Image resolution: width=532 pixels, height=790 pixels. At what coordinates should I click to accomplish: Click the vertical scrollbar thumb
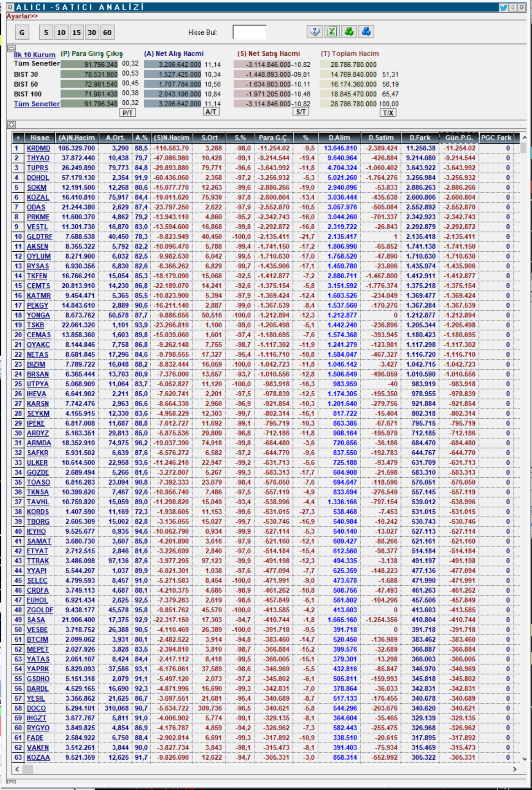pyautogui.click(x=524, y=147)
